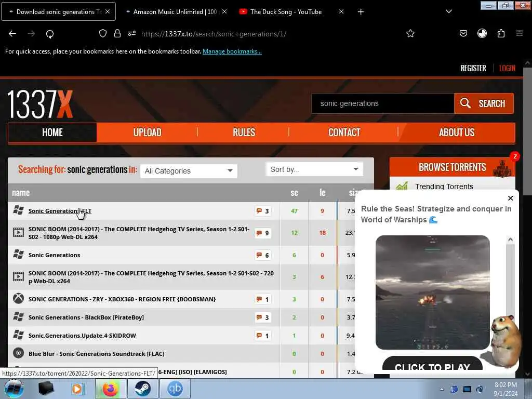The width and height of the screenshot is (532, 399).
Task: Open the RULES navigation item
Action: (x=244, y=132)
